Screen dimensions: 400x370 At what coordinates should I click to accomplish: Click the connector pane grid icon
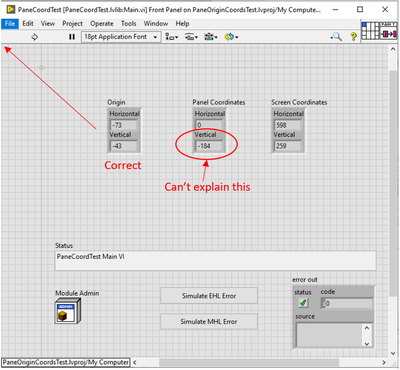pos(371,30)
